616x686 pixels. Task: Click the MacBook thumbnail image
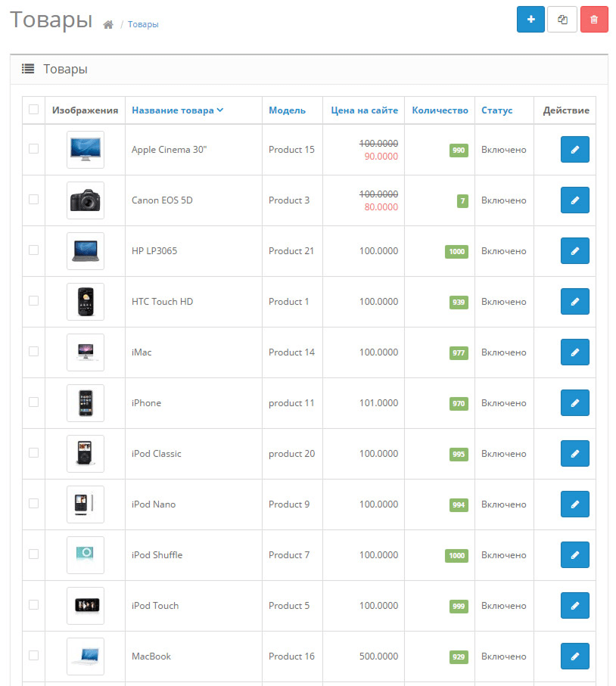pos(86,657)
